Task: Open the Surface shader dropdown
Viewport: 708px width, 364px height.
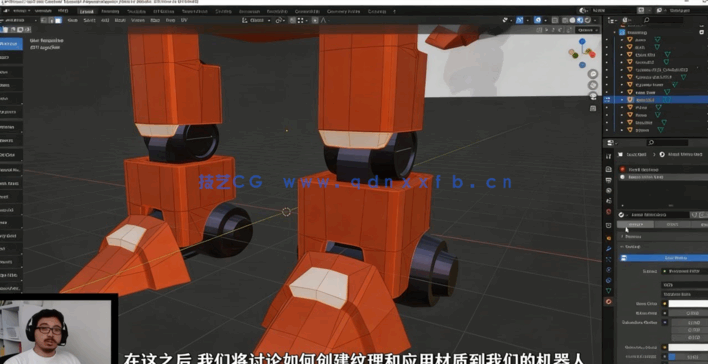Action: [685, 271]
